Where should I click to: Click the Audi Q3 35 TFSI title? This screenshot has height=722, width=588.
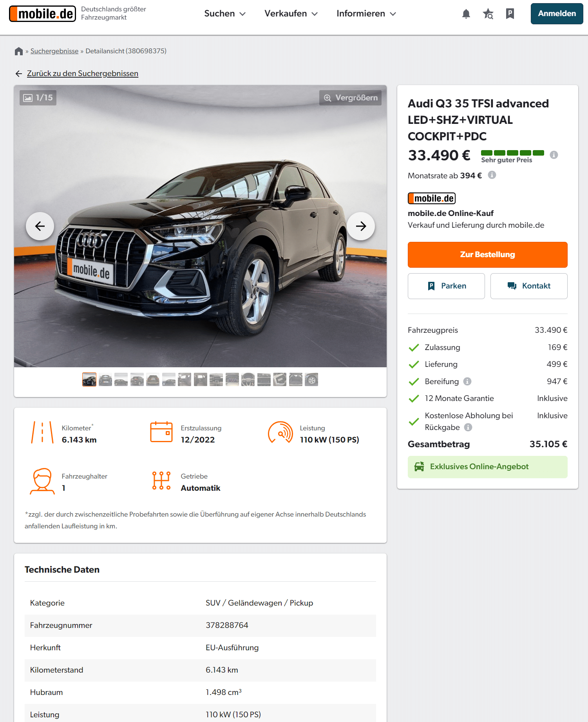click(478, 120)
